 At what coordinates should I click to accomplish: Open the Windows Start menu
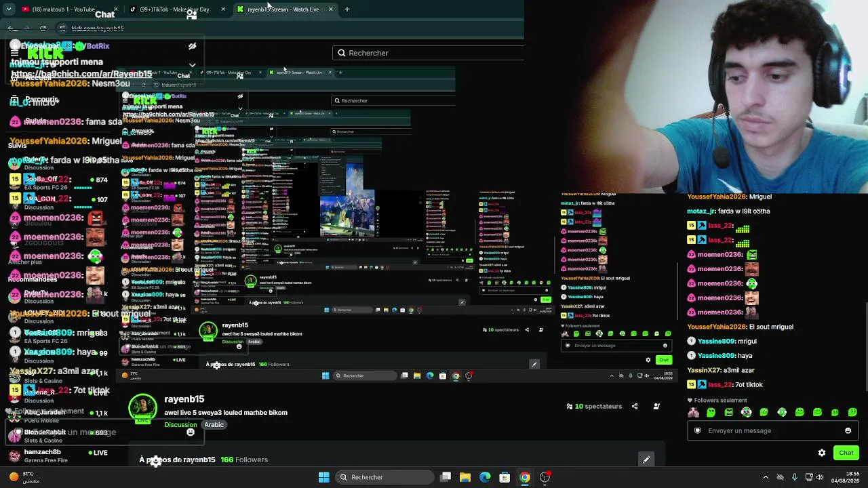324,477
